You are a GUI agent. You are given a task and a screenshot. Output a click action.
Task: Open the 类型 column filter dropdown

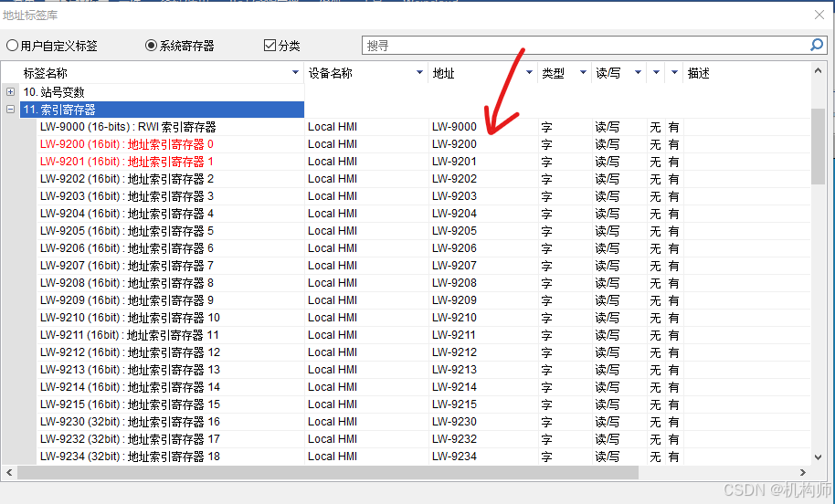pos(583,72)
